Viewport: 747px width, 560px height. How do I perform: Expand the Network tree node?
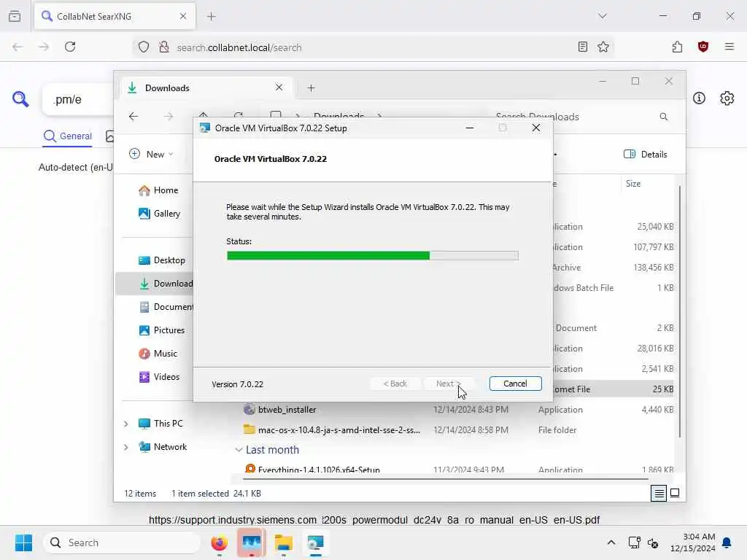[x=125, y=447]
